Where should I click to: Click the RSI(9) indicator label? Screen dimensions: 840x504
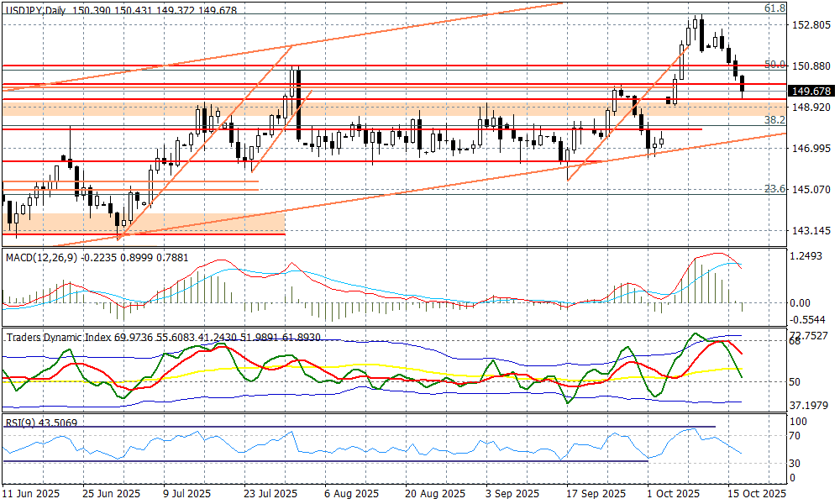click(x=18, y=423)
